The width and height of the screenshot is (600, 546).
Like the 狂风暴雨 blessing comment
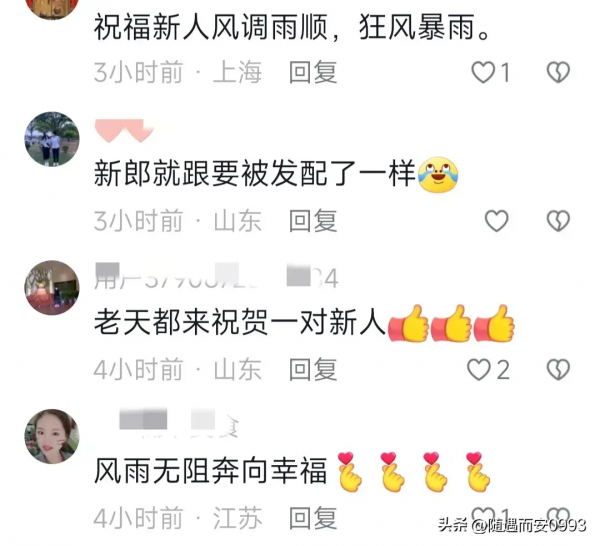(483, 72)
